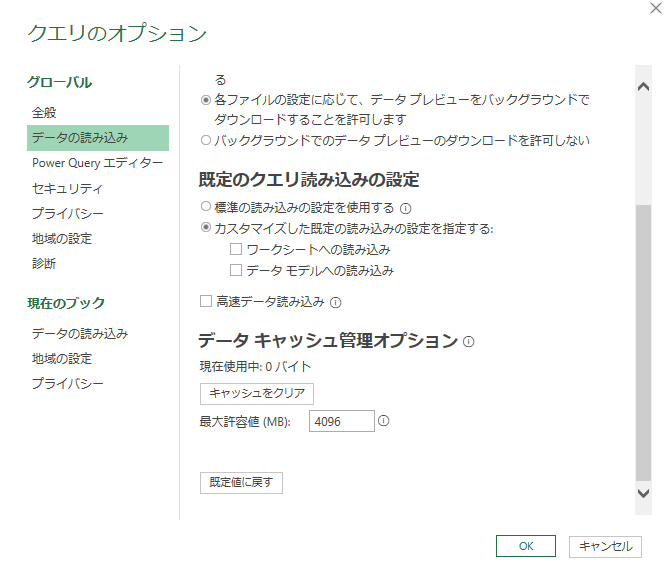Image resolution: width=666 pixels, height=581 pixels.
Task: Click info icon beside 高速データ読み込み
Action: (x=336, y=302)
